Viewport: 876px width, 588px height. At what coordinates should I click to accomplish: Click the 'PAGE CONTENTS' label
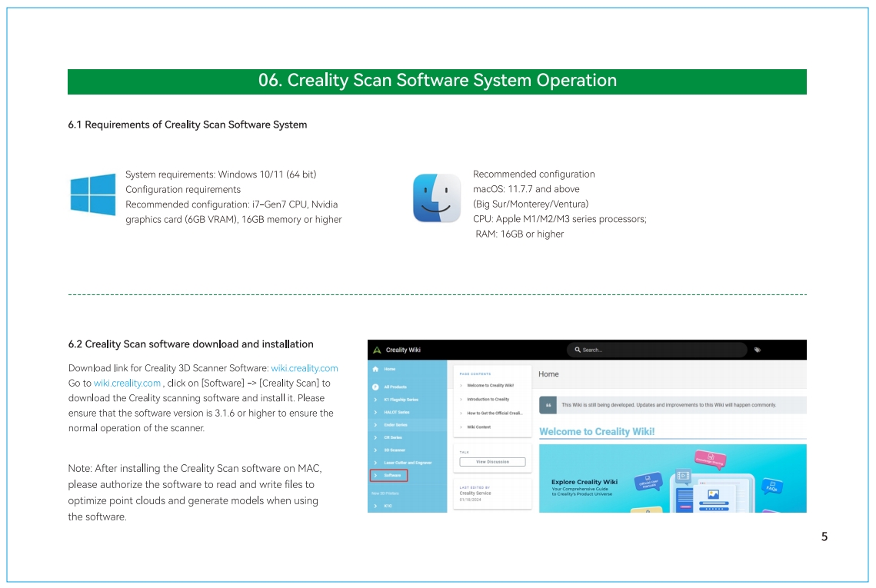point(475,374)
